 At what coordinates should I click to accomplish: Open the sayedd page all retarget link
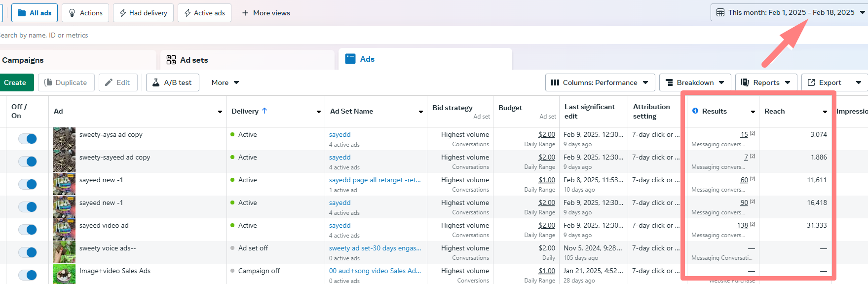click(x=375, y=180)
